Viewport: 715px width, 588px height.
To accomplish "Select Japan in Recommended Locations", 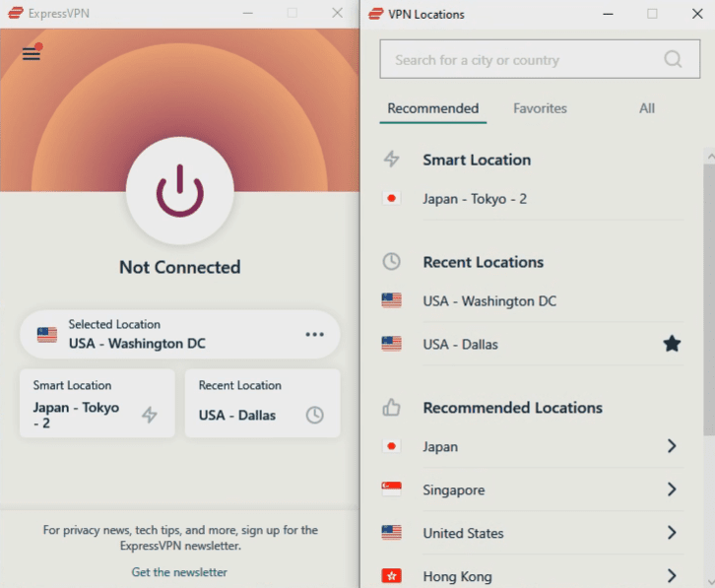I will 531,446.
